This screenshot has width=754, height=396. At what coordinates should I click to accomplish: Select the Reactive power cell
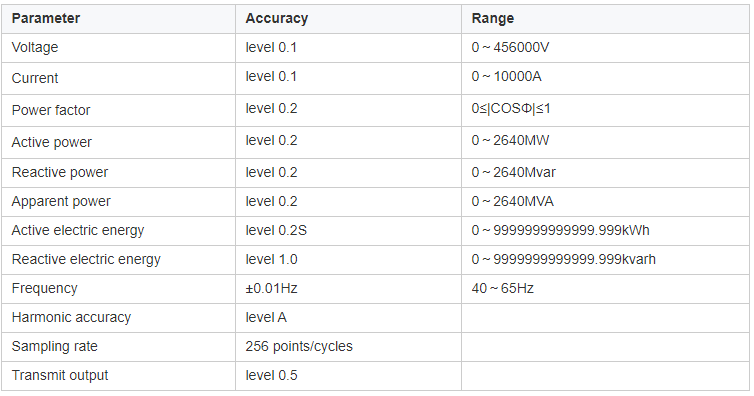[118, 173]
